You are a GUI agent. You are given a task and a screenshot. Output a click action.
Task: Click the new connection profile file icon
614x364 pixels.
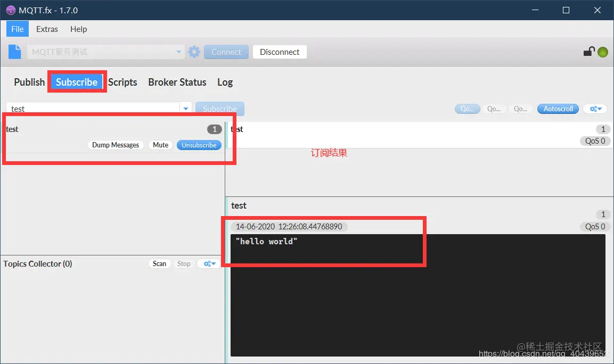tap(14, 52)
